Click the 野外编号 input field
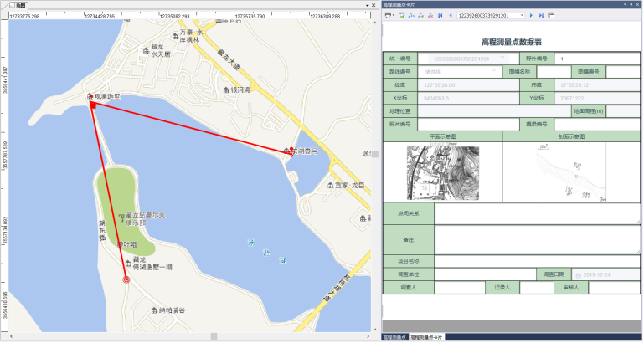Image resolution: width=644 pixels, height=343 pixels. (x=597, y=59)
